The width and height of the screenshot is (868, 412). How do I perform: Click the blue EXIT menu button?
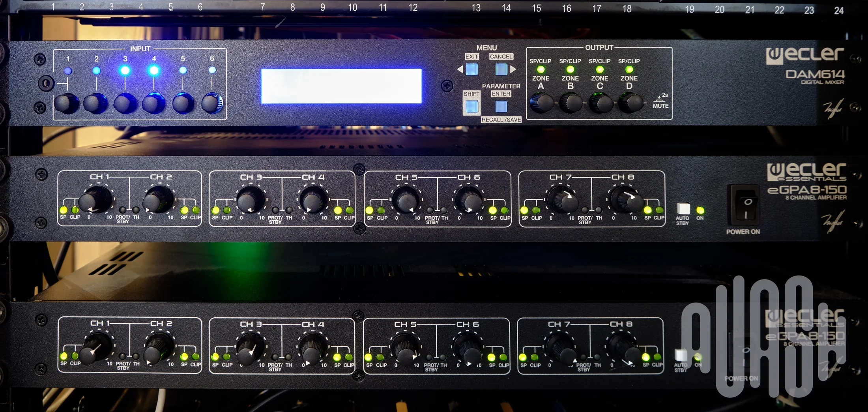472,69
